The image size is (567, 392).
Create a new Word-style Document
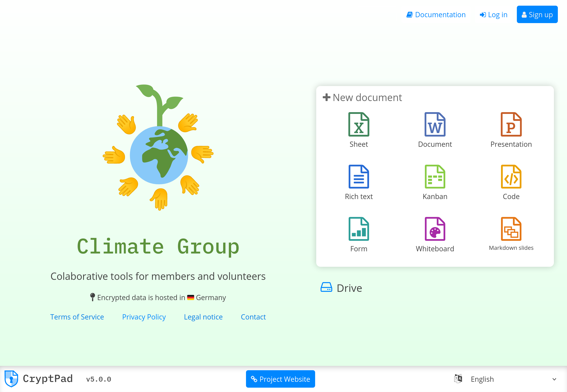click(x=435, y=129)
